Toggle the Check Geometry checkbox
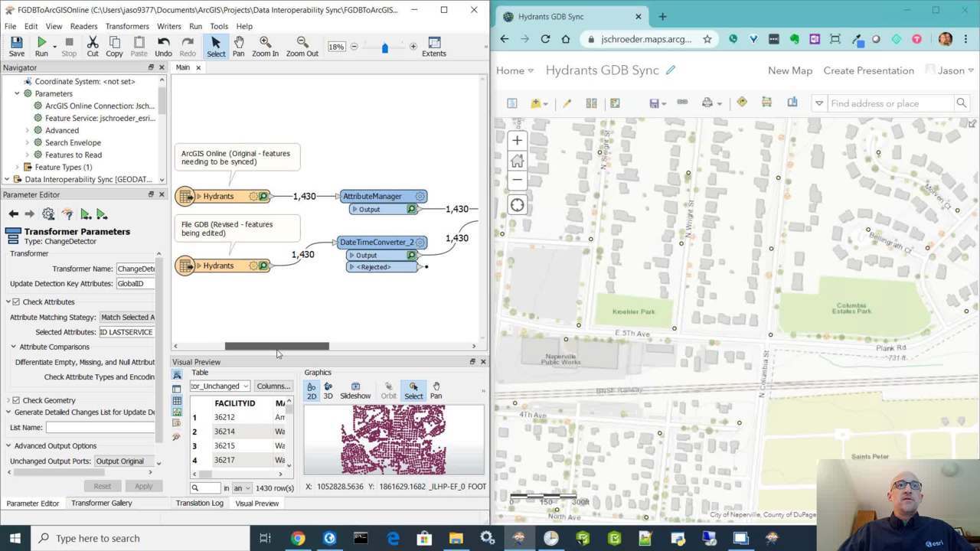 (16, 400)
